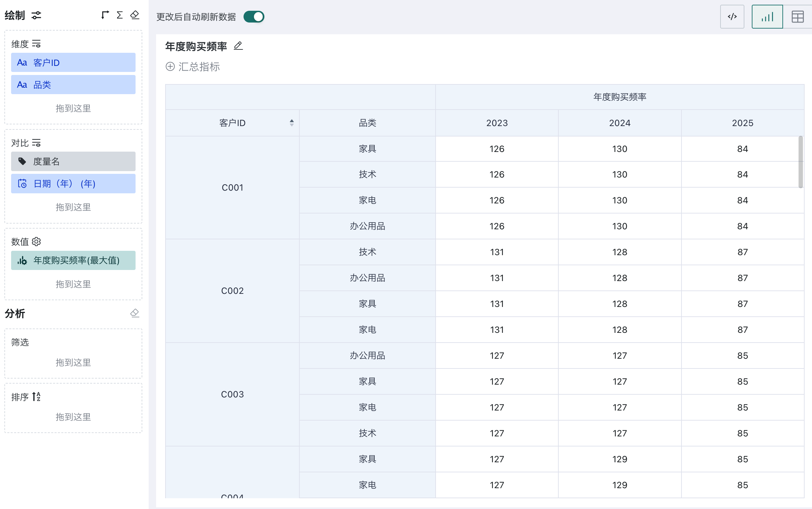The width and height of the screenshot is (812, 509).
Task: Select the C002 customer cell
Action: pos(232,291)
